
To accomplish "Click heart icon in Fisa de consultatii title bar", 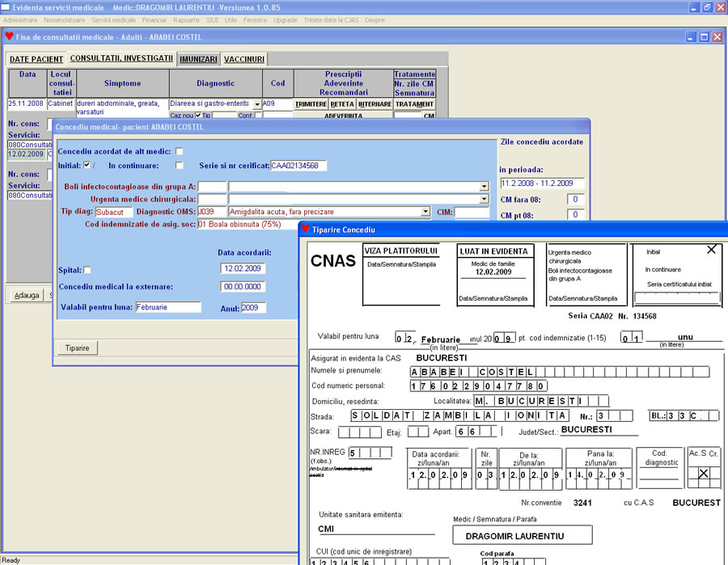I will tap(9, 36).
